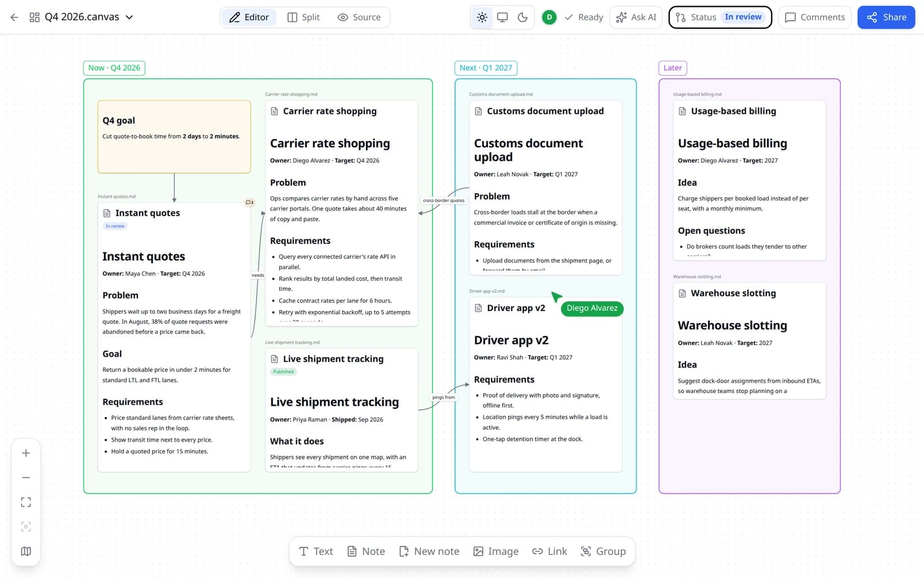Select the Later group label
Image resolution: width=924 pixels, height=578 pixels.
click(x=673, y=68)
